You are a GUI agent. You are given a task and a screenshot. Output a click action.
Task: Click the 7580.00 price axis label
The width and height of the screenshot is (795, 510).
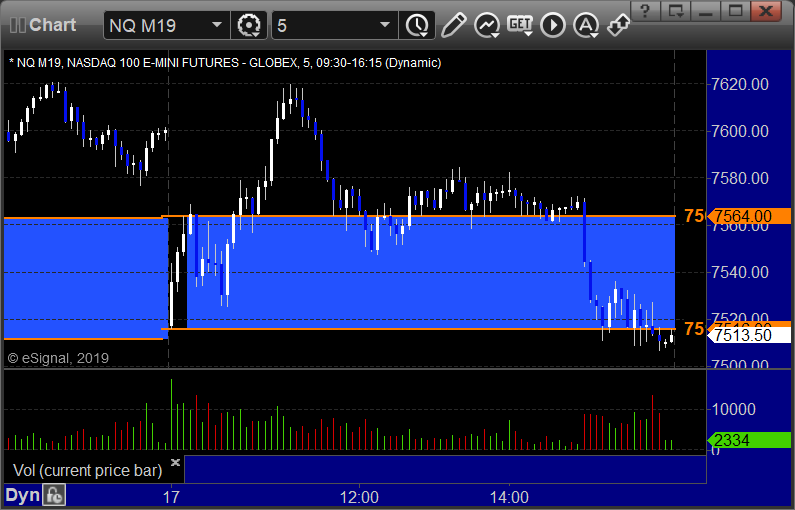click(740, 178)
